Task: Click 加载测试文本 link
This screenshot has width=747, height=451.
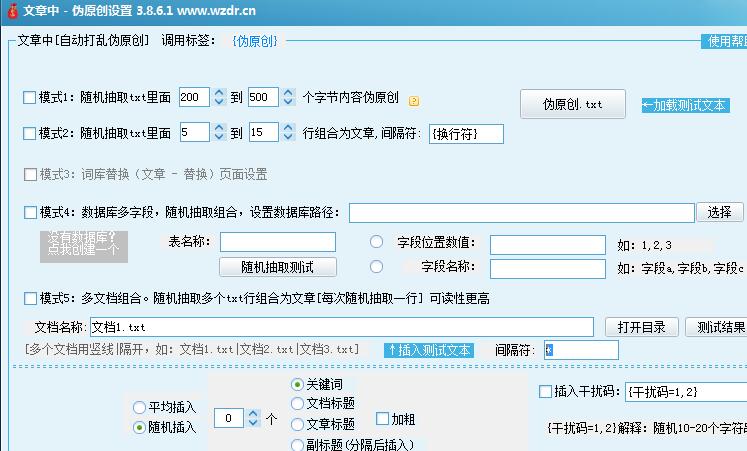Action: coord(686,105)
